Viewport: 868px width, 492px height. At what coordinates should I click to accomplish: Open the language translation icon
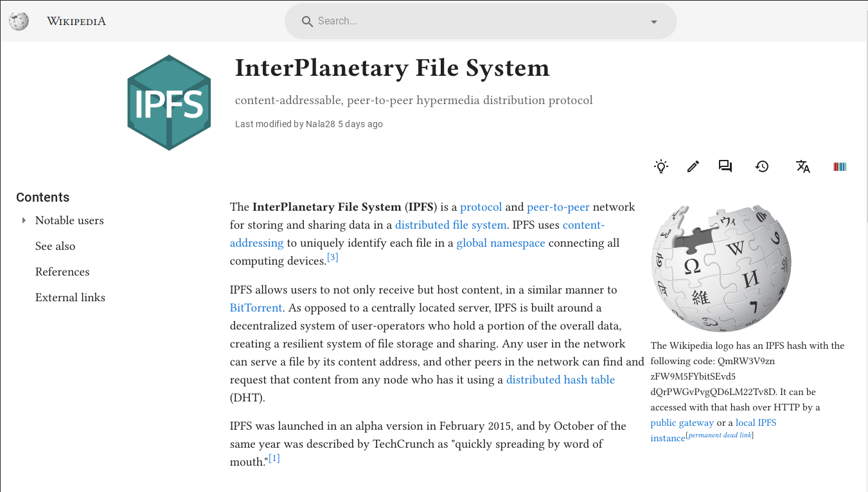[803, 166]
